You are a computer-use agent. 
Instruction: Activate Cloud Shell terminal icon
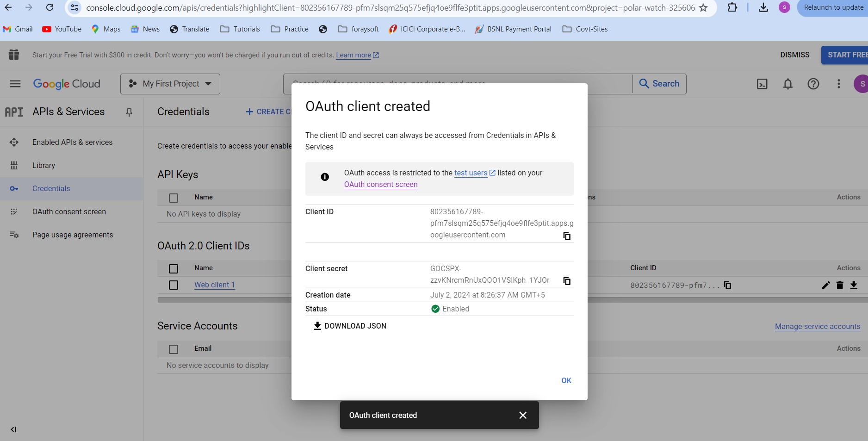coord(762,84)
